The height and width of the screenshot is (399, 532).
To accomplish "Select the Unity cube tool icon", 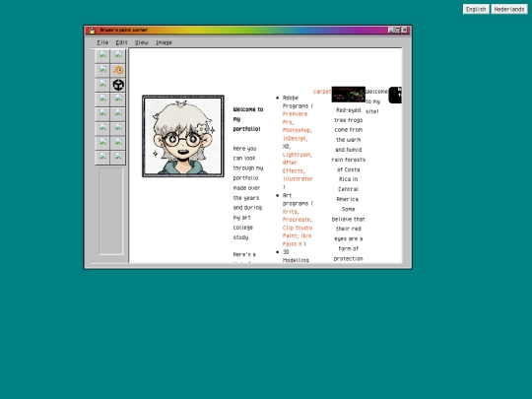I will coord(118,85).
